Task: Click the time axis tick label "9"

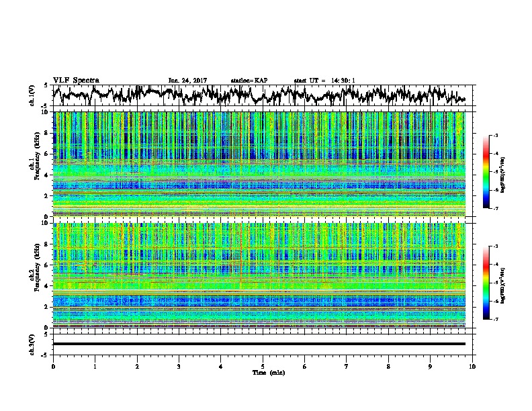Action: [x=430, y=367]
